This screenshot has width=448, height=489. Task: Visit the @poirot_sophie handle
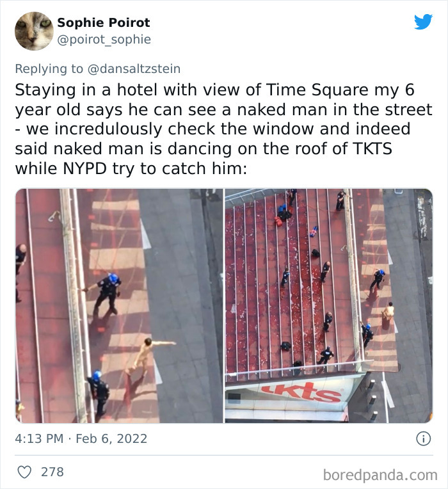(x=104, y=39)
